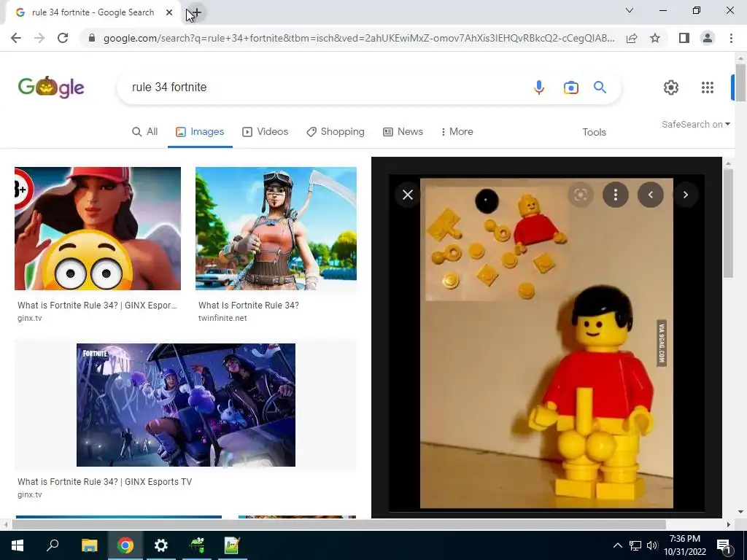This screenshot has height=560, width=747.
Task: Click the horizontal scrollbar right arrow
Action: tap(728, 524)
